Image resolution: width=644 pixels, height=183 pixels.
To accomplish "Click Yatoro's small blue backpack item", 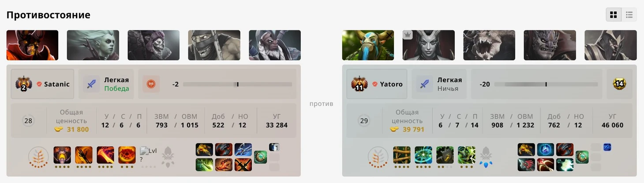I will coord(607,147).
